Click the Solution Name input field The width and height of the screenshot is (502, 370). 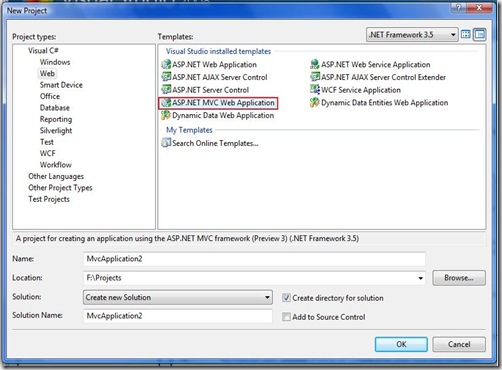pos(178,316)
